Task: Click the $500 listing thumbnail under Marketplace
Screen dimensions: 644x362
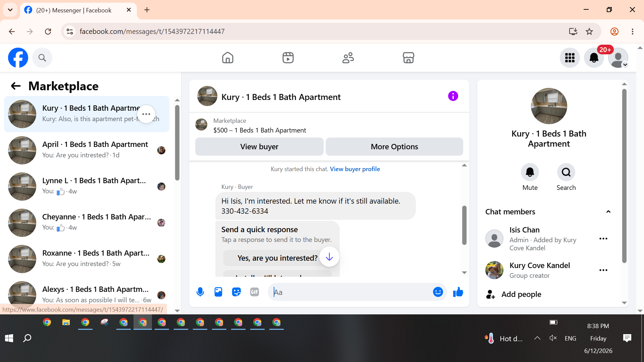Action: (201, 124)
